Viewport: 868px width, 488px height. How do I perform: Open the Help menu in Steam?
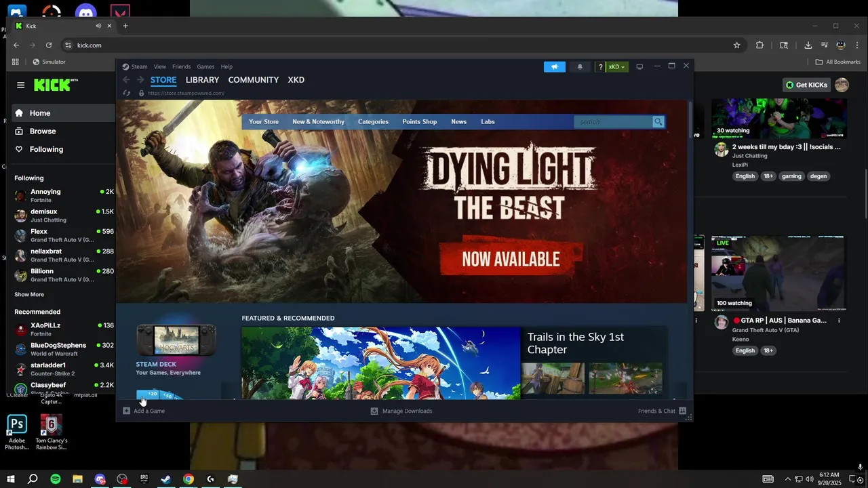[226, 66]
